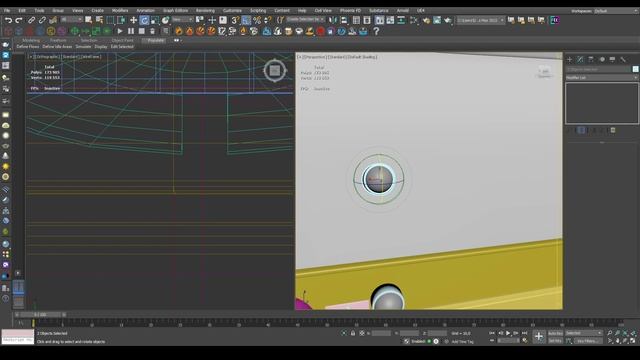Toggle the Percent Snap icon
The width and height of the screenshot is (640, 360).
(x=257, y=20)
